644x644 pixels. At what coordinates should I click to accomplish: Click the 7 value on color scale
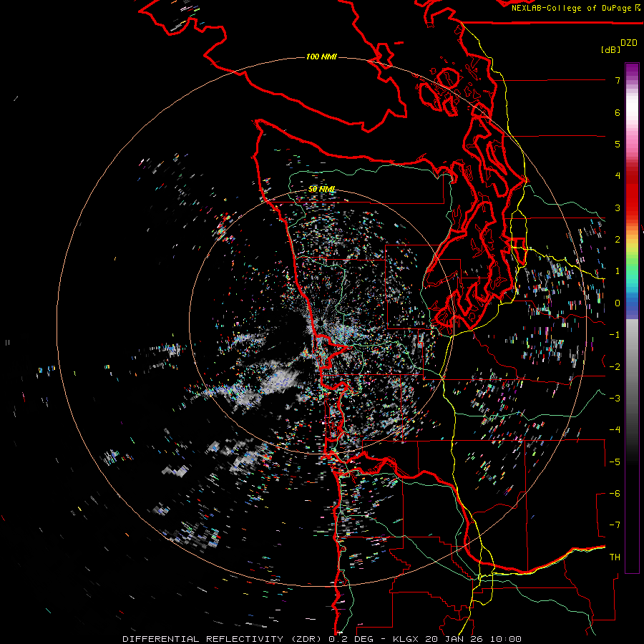(x=618, y=80)
